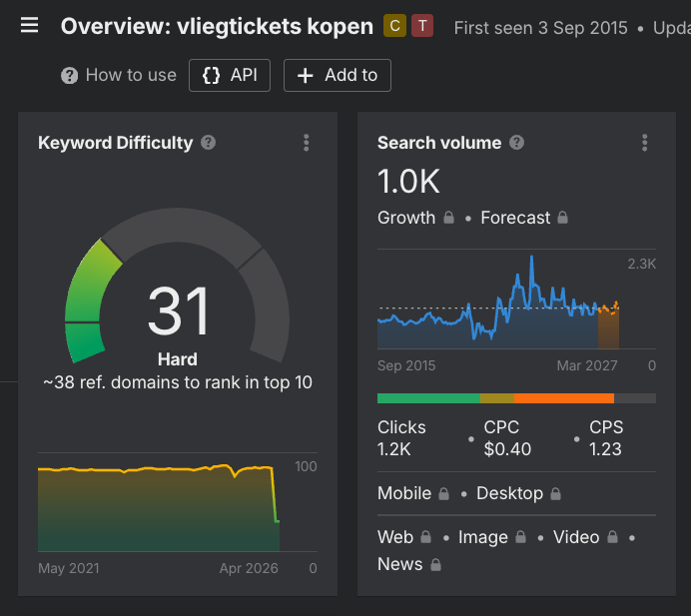Click the orange forecast portion of volume chart
Viewport: 691px width, 616px height.
[x=608, y=326]
